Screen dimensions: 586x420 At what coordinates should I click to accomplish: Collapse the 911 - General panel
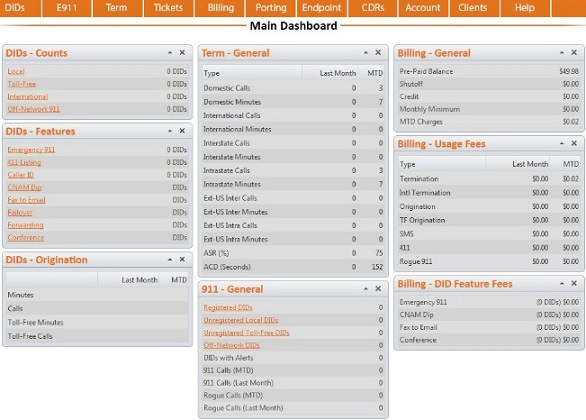point(366,289)
